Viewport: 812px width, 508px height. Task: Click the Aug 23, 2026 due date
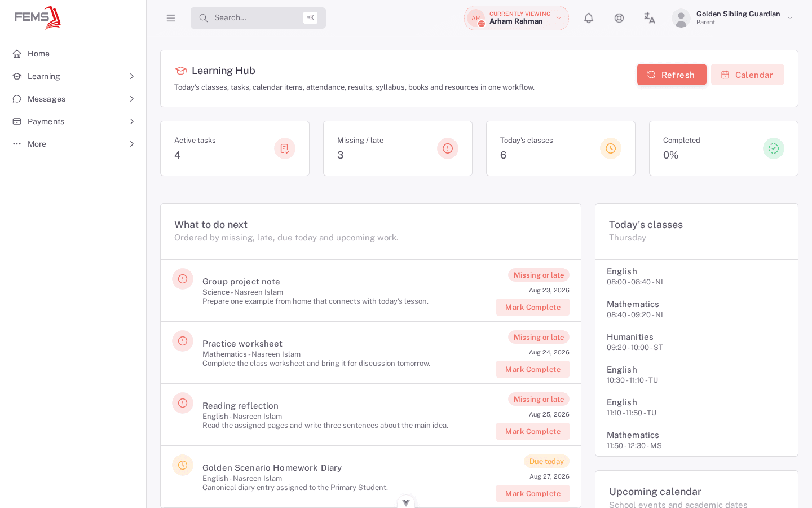[549, 290]
